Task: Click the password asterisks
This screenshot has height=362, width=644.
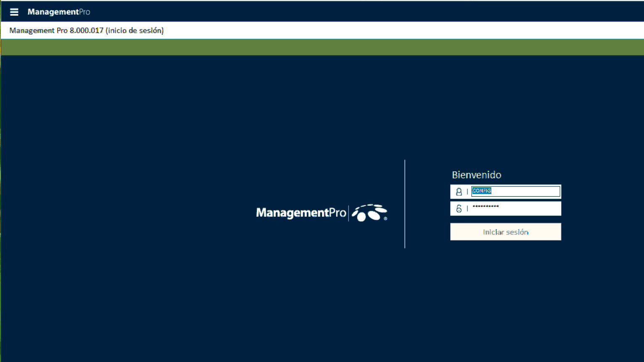Action: pyautogui.click(x=486, y=207)
